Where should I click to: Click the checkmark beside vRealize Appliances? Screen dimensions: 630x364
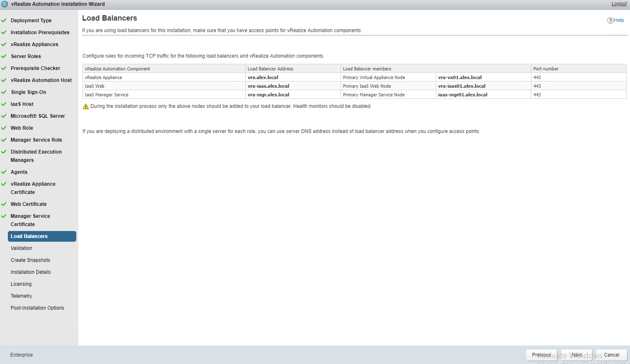pyautogui.click(x=4, y=44)
